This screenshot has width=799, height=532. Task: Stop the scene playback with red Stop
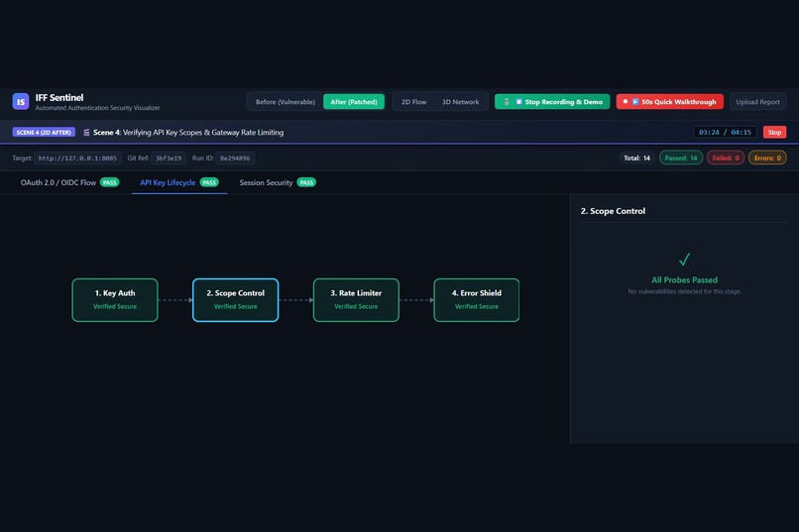pos(774,133)
